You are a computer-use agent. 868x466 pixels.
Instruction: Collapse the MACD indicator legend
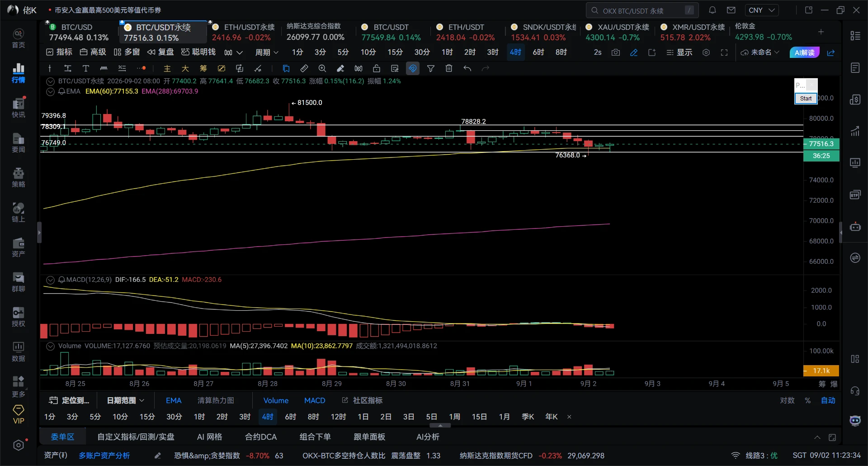[50, 280]
